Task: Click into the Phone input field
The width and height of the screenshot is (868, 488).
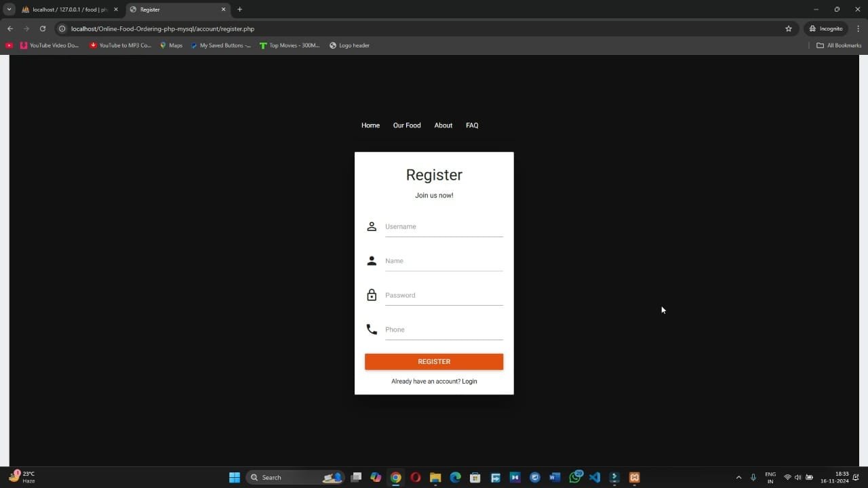Action: click(x=443, y=329)
